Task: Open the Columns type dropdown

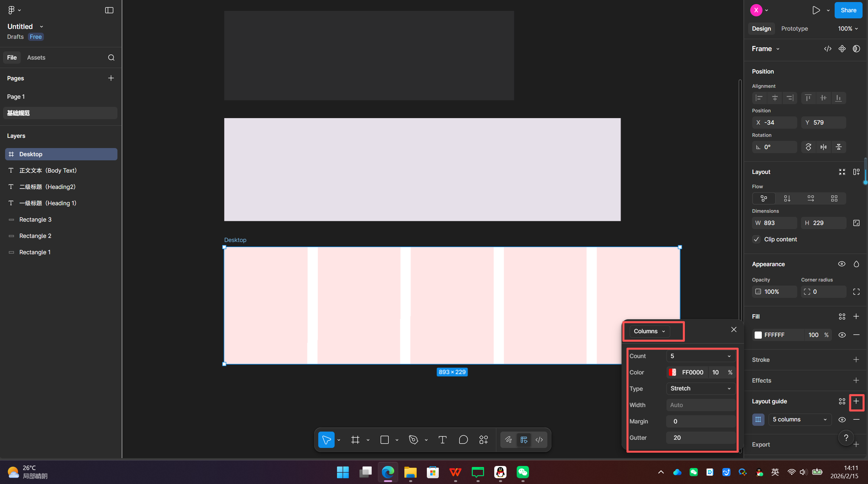Action: [649, 331]
